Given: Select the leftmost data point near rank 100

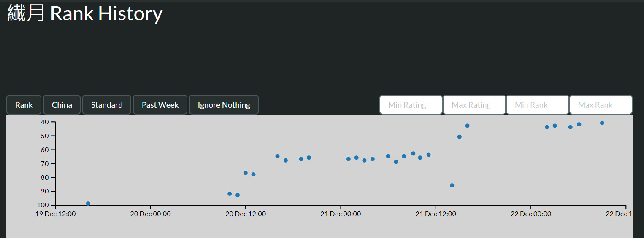Looking at the screenshot, I should (88, 203).
